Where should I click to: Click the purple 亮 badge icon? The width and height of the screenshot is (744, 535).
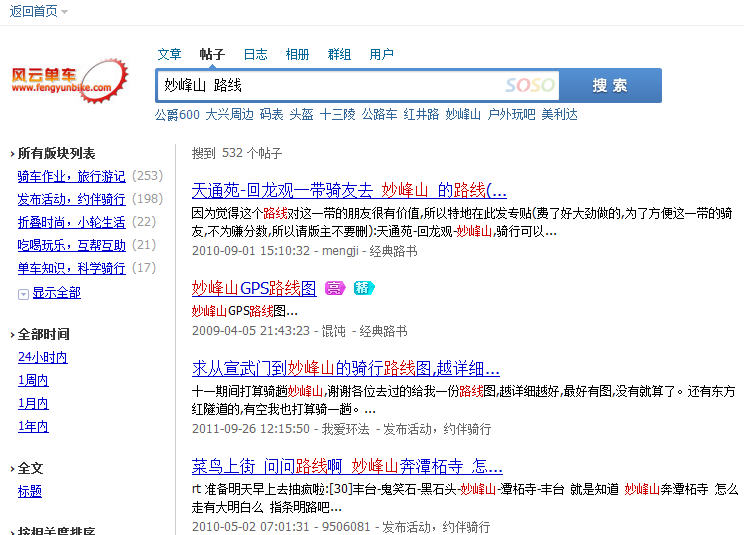(x=334, y=289)
